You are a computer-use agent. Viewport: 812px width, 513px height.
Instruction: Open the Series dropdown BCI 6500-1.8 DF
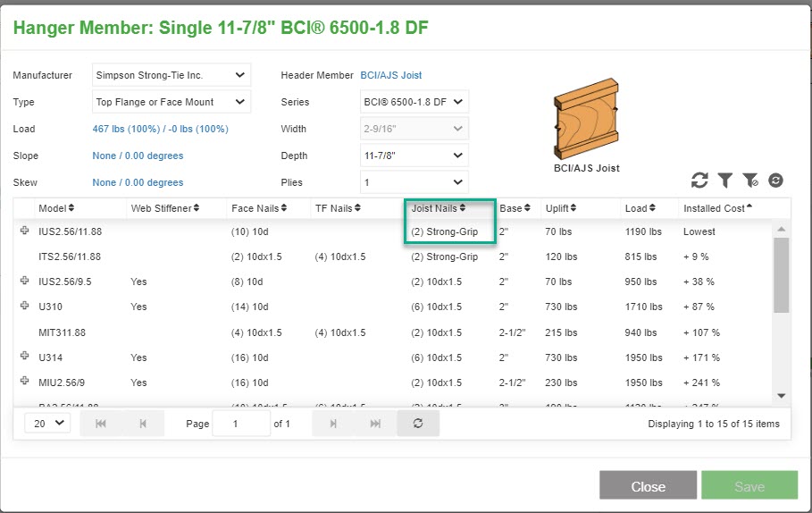[x=414, y=102]
